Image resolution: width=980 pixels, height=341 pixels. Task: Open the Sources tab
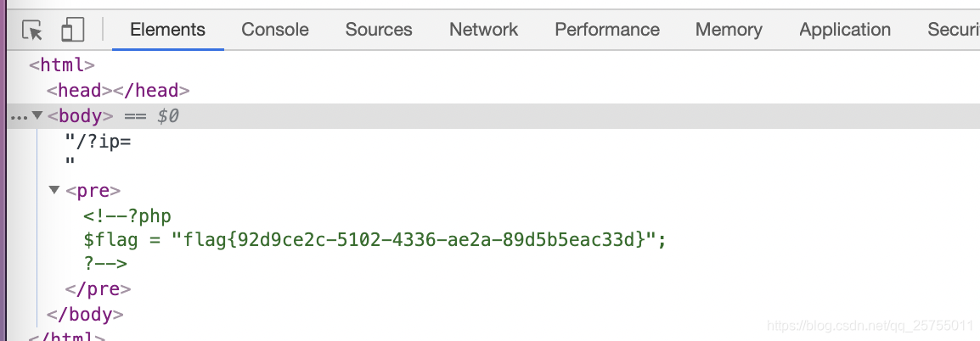pos(379,30)
